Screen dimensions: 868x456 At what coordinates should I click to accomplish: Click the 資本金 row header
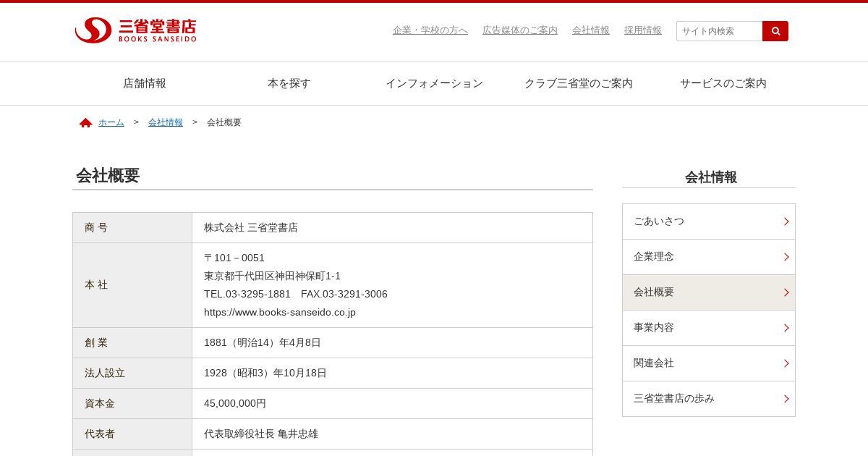point(132,403)
